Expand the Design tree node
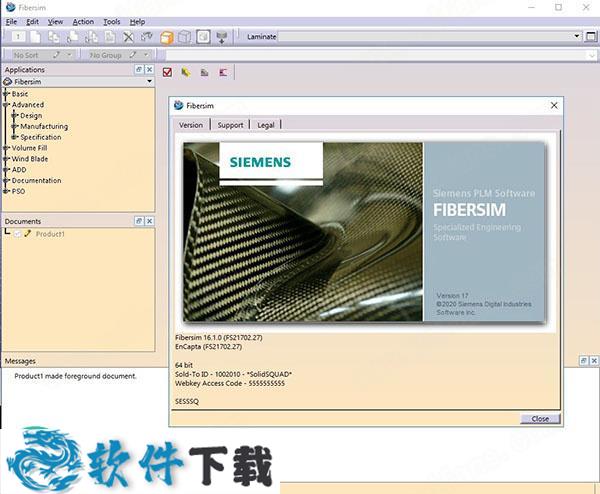600x494 pixels. pyautogui.click(x=15, y=115)
